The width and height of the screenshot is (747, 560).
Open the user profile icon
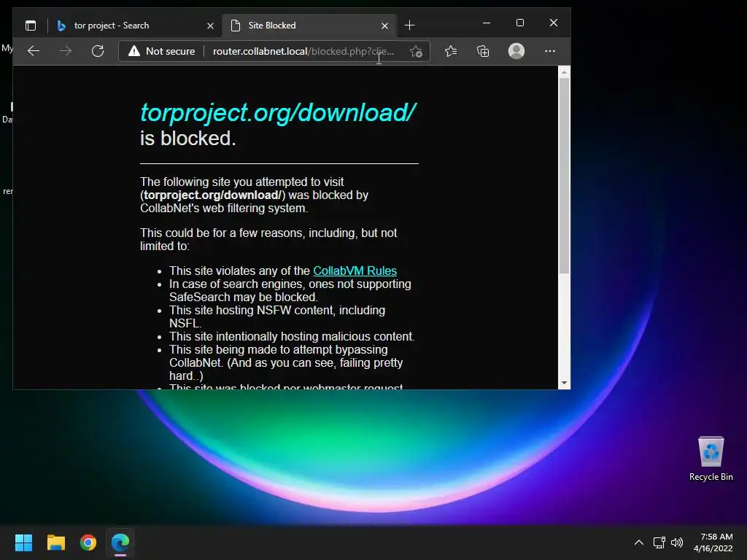pos(516,51)
